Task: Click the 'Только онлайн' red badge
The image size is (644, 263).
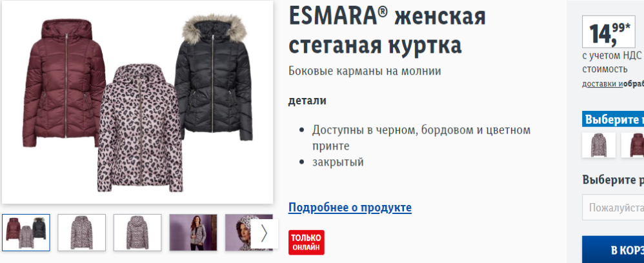Action: click(307, 242)
